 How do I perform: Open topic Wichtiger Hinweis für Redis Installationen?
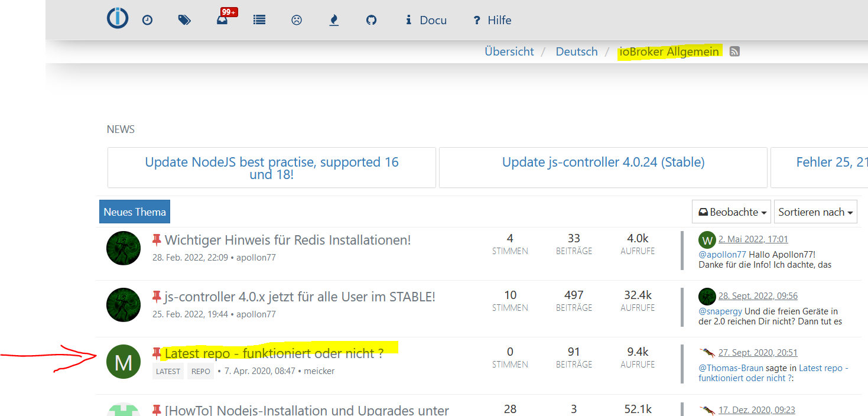(288, 240)
